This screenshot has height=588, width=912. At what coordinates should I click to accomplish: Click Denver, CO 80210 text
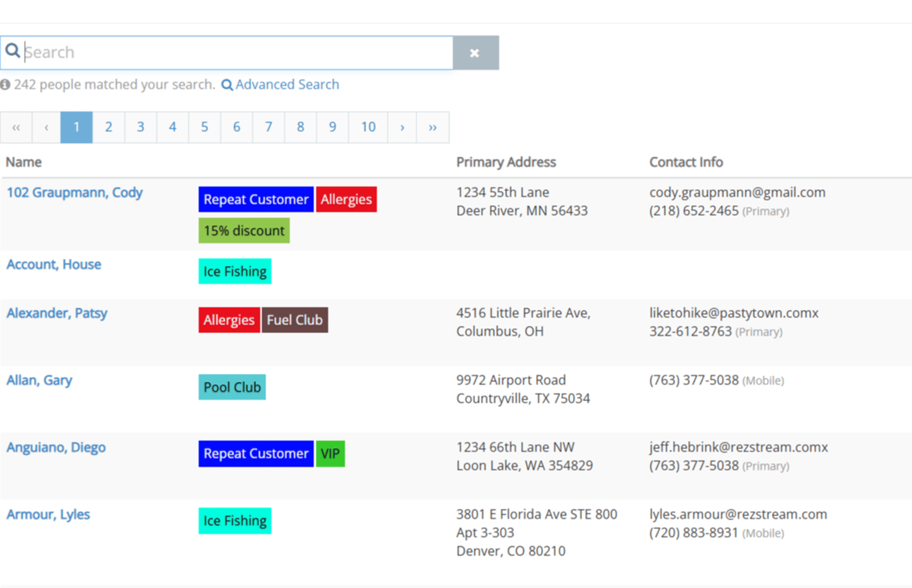[511, 551]
